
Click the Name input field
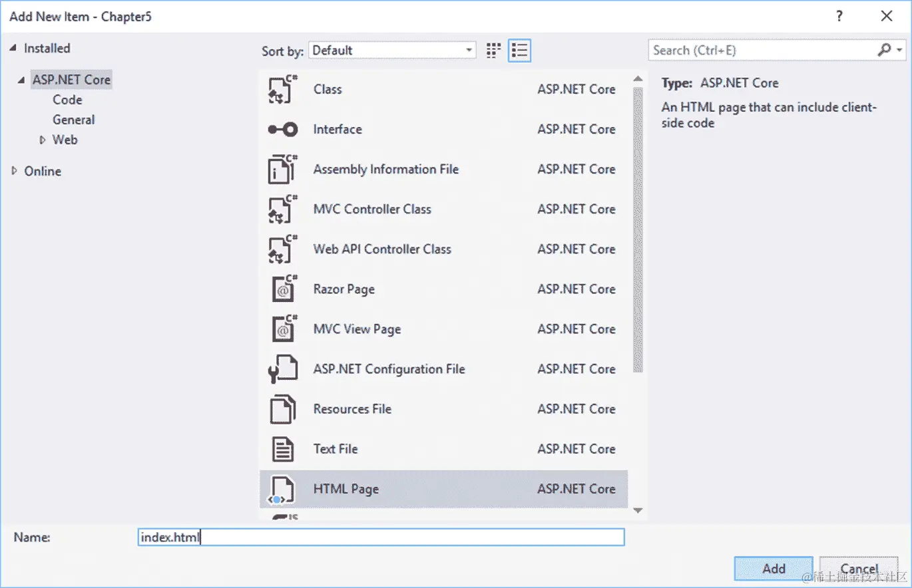pos(381,537)
